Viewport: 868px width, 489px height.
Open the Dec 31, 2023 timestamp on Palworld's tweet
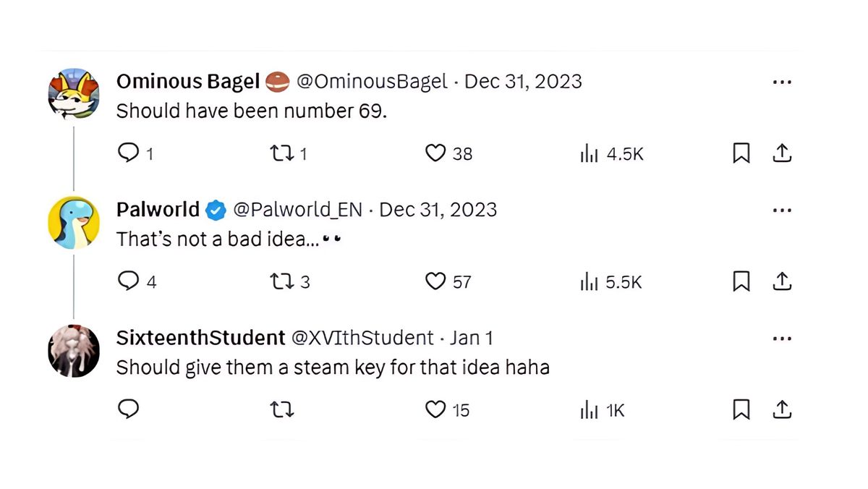coord(438,210)
